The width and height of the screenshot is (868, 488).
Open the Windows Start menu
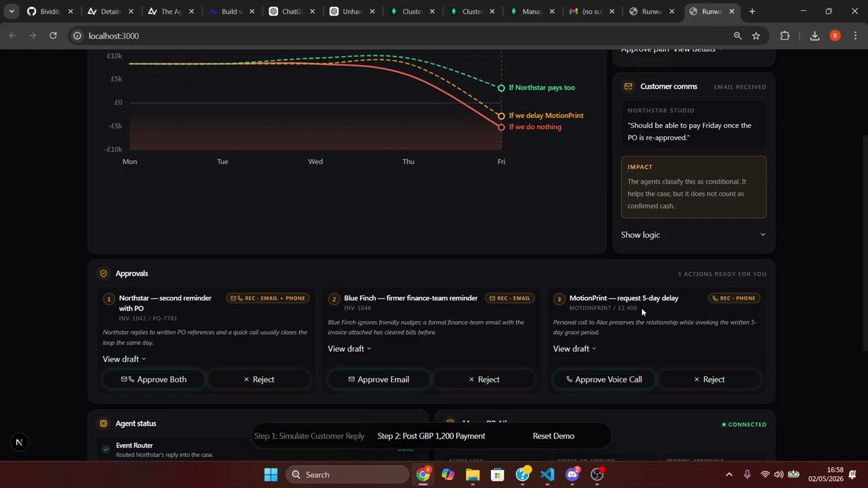click(x=271, y=474)
